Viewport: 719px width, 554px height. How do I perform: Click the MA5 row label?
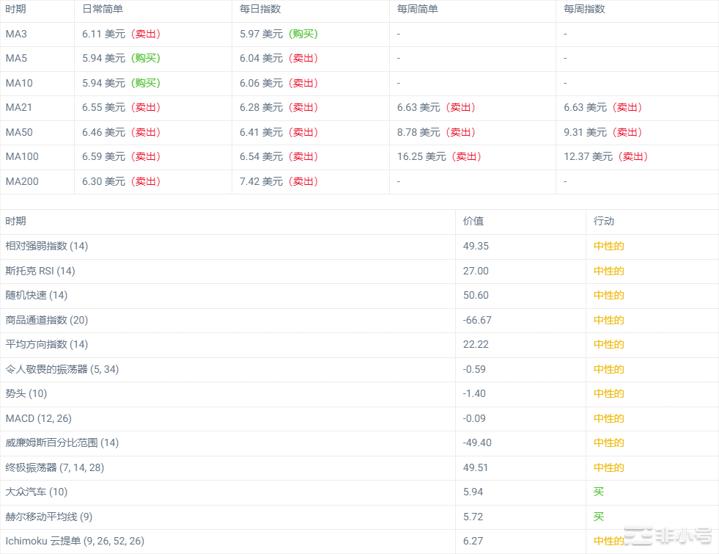tap(16, 58)
